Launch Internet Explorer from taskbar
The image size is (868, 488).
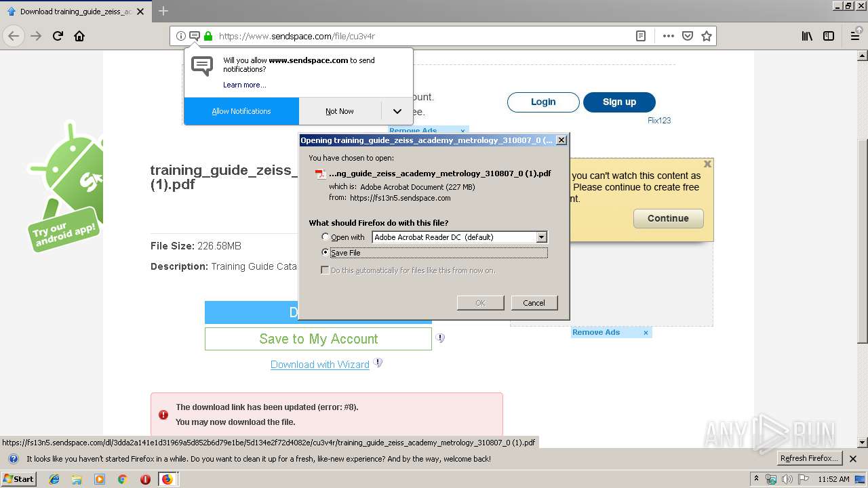(x=54, y=479)
